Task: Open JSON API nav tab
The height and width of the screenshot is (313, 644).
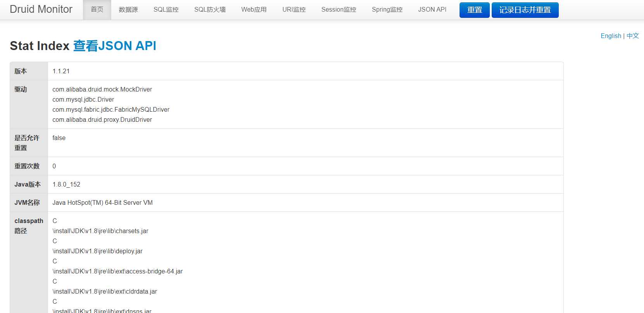Action: pyautogui.click(x=432, y=10)
